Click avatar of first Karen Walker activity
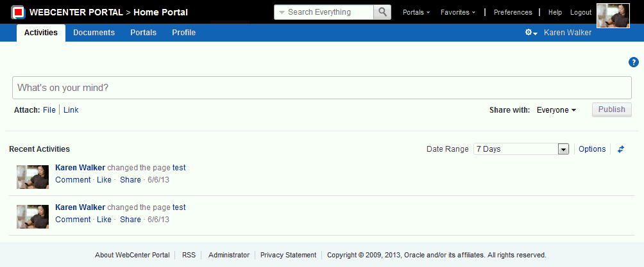 (33, 177)
